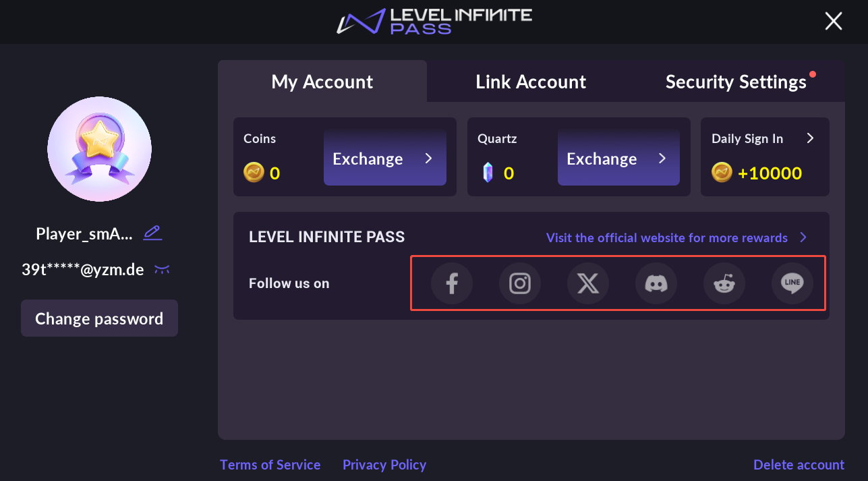Click the Reddit icon

(724, 283)
